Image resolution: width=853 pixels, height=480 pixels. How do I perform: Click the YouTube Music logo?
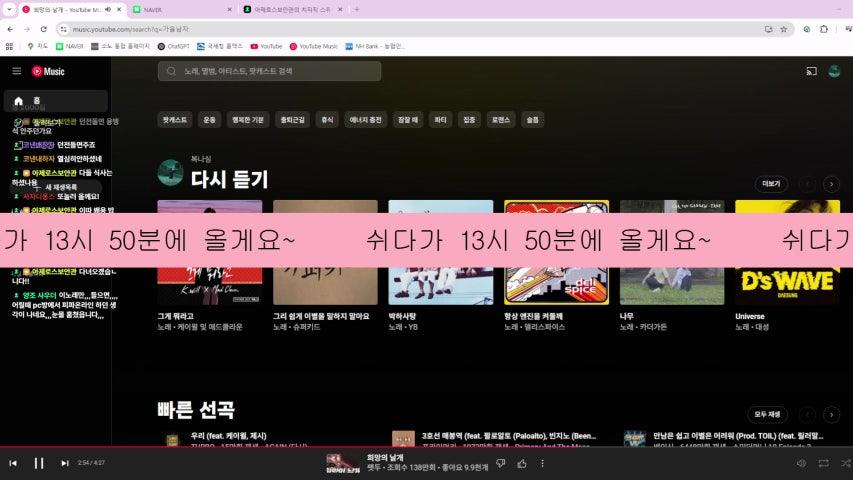pyautogui.click(x=48, y=71)
